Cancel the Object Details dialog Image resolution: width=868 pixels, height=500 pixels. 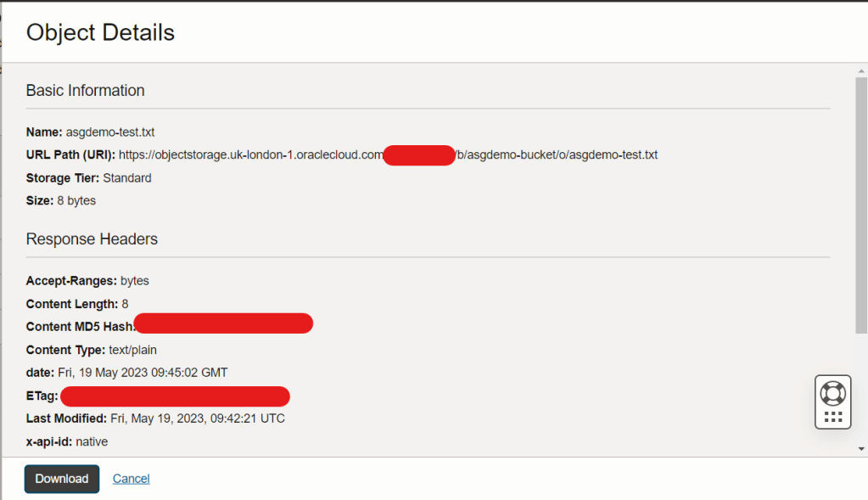coord(132,479)
